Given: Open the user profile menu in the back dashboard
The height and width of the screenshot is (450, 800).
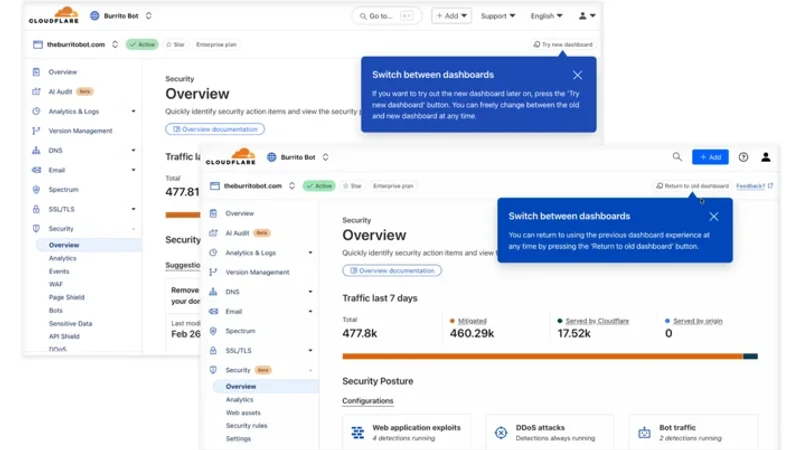Looking at the screenshot, I should 587,16.
